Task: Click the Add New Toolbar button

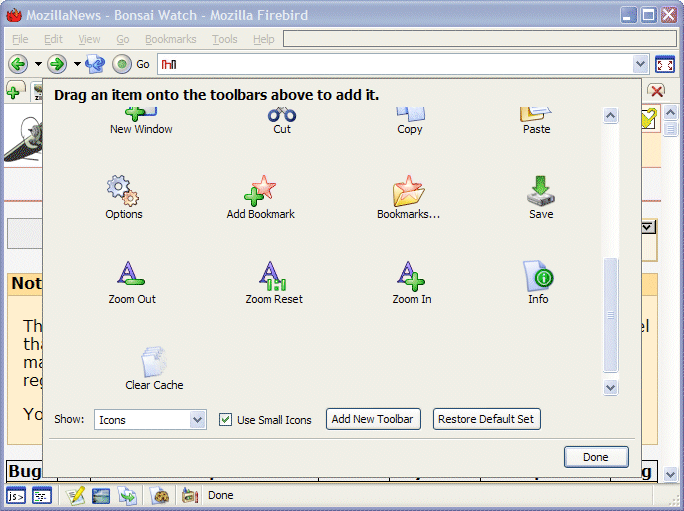Action: click(x=372, y=419)
